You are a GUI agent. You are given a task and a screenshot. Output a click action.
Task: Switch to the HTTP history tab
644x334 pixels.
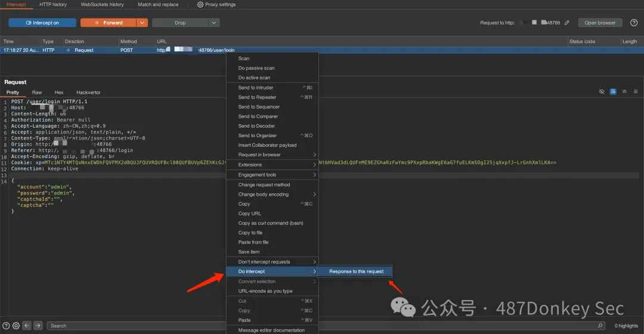pos(53,5)
